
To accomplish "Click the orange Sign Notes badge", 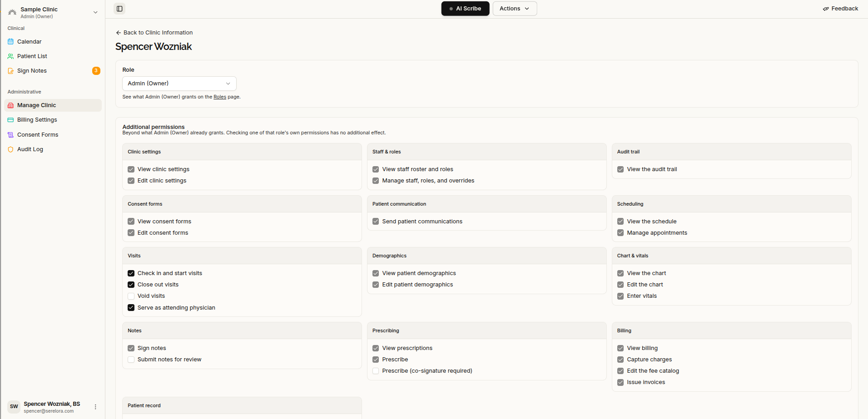I will point(96,71).
